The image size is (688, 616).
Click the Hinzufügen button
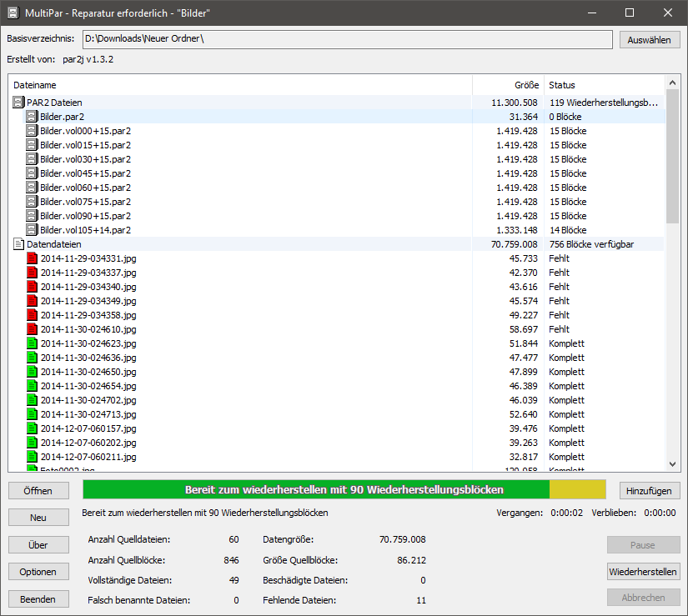tap(650, 491)
